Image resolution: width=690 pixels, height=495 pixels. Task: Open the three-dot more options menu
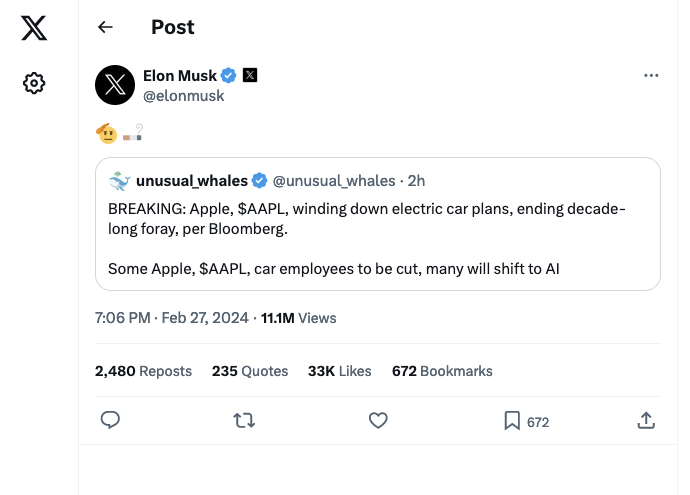point(651,76)
